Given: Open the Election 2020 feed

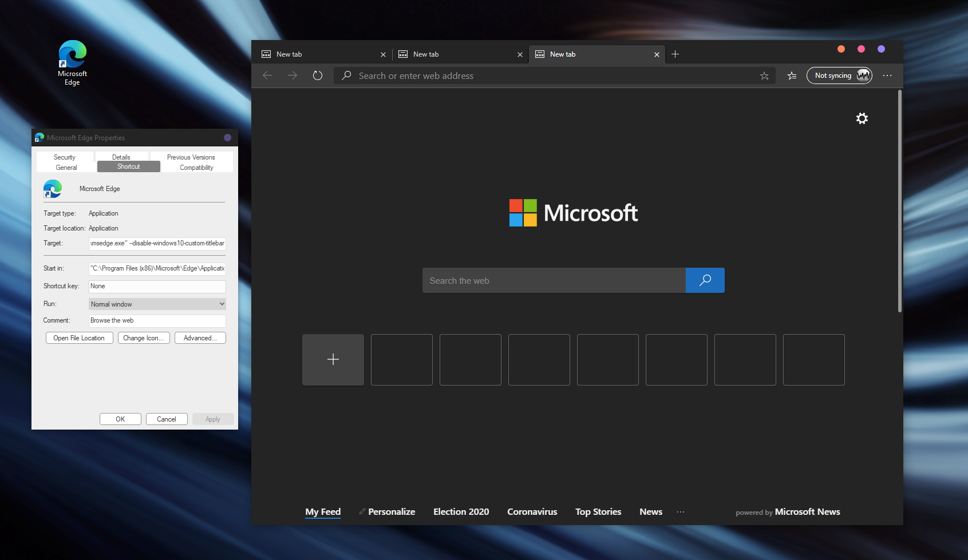Looking at the screenshot, I should click(x=461, y=512).
